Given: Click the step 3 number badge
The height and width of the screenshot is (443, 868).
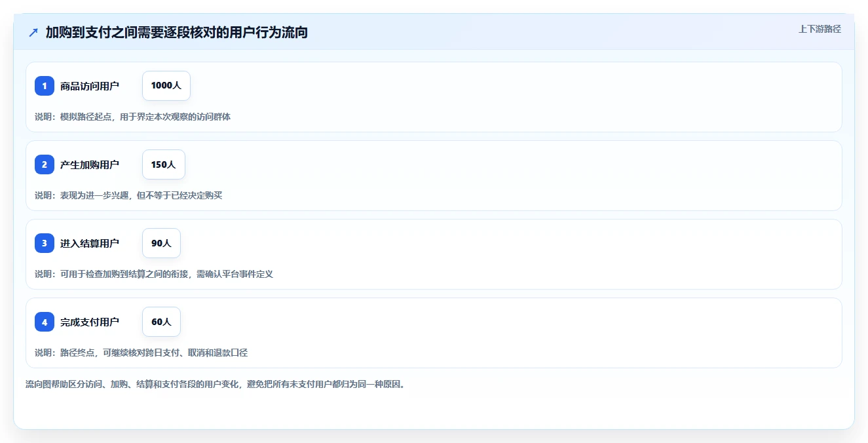Looking at the screenshot, I should tap(45, 243).
